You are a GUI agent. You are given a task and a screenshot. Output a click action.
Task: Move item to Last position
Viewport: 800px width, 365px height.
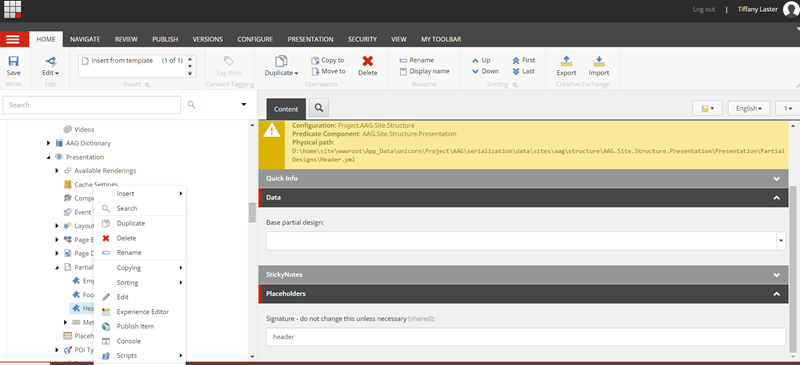pos(523,71)
